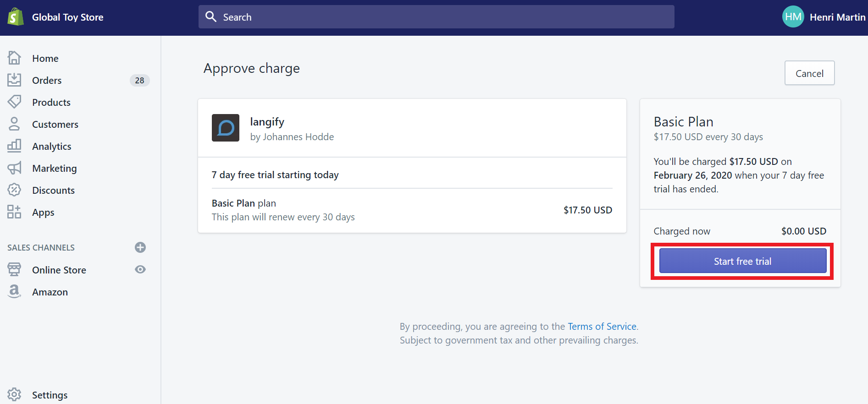The image size is (868, 404).
Task: Click the Online Store storefront icon
Action: pos(14,269)
